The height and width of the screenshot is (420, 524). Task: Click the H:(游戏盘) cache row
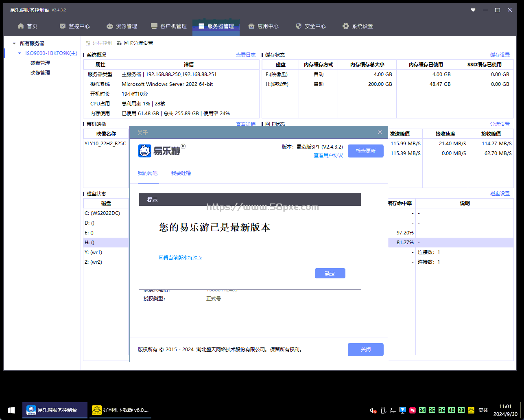click(388, 84)
